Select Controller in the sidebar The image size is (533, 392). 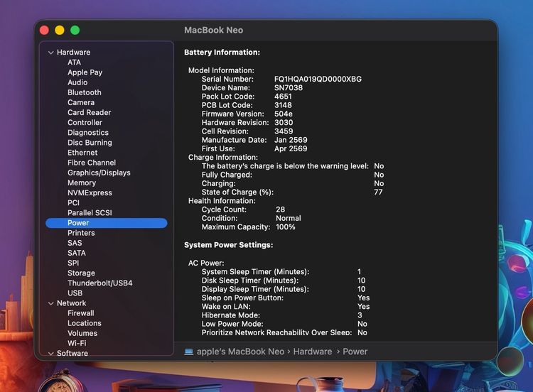coord(85,123)
